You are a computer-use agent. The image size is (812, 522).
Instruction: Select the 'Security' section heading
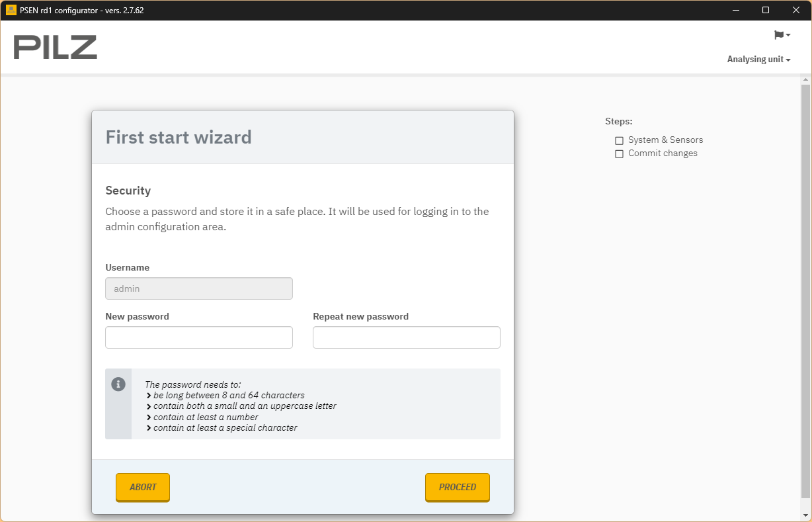(128, 191)
